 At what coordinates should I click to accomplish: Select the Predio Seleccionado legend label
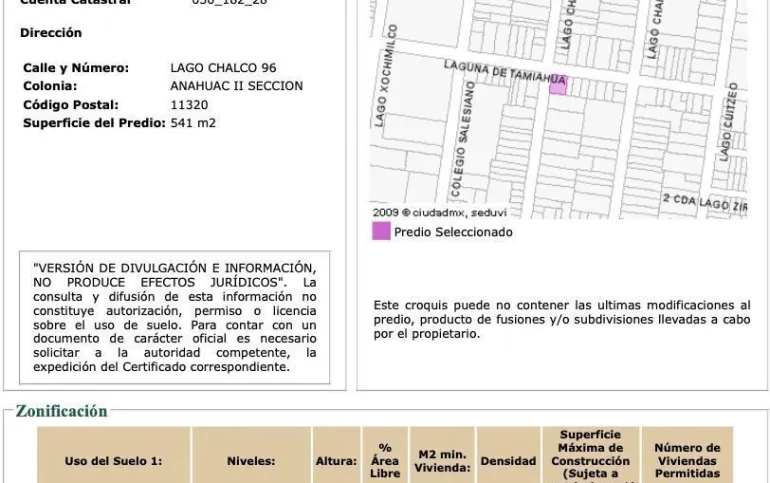453,232
